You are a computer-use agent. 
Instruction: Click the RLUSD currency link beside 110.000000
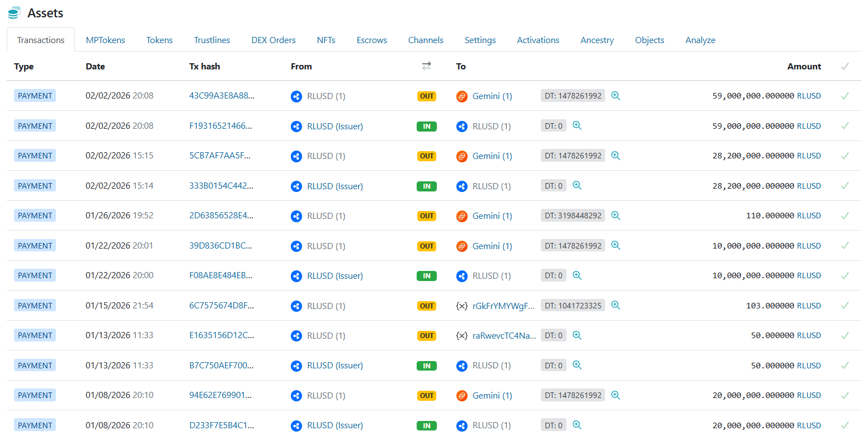[x=809, y=216]
